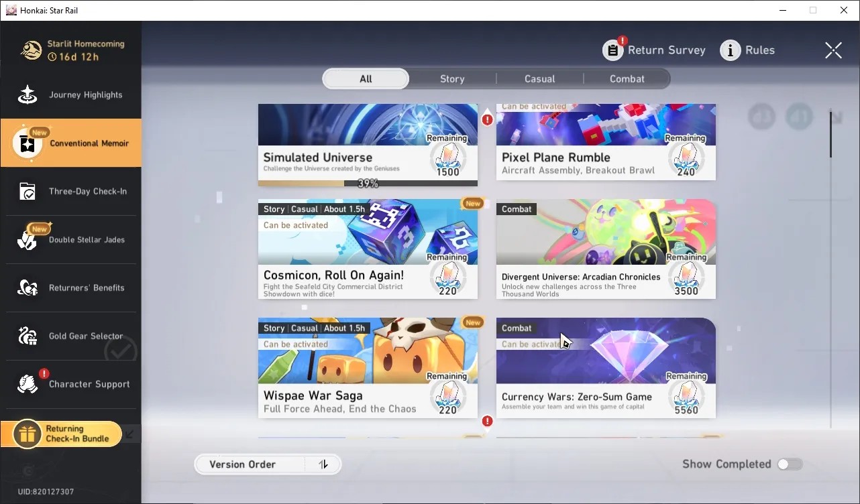Select the Three-Day Check-In menu item
The image size is (860, 504).
[71, 192]
